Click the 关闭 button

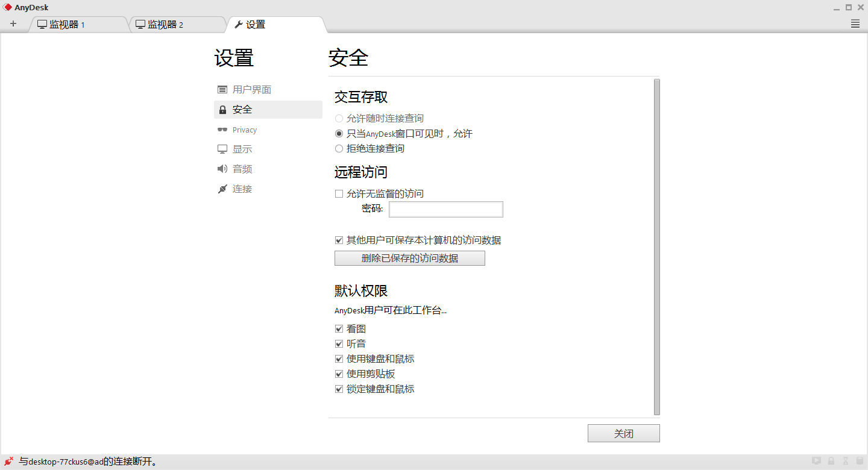tap(623, 433)
